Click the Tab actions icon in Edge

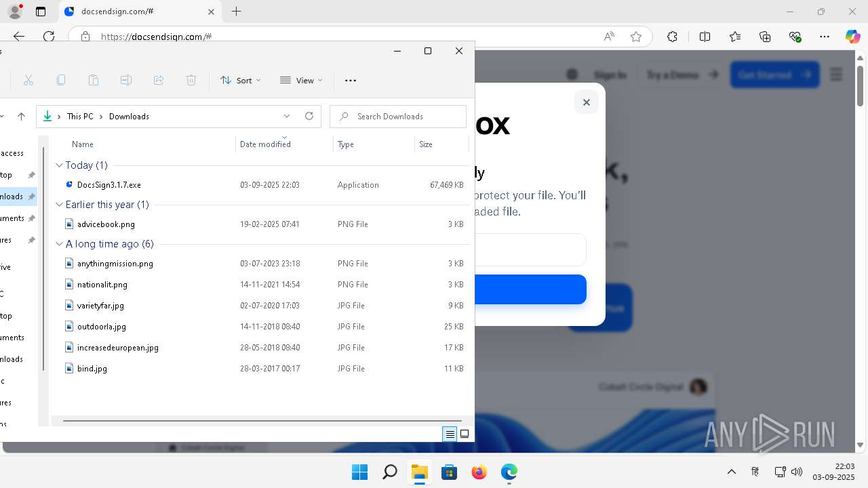tap(41, 12)
